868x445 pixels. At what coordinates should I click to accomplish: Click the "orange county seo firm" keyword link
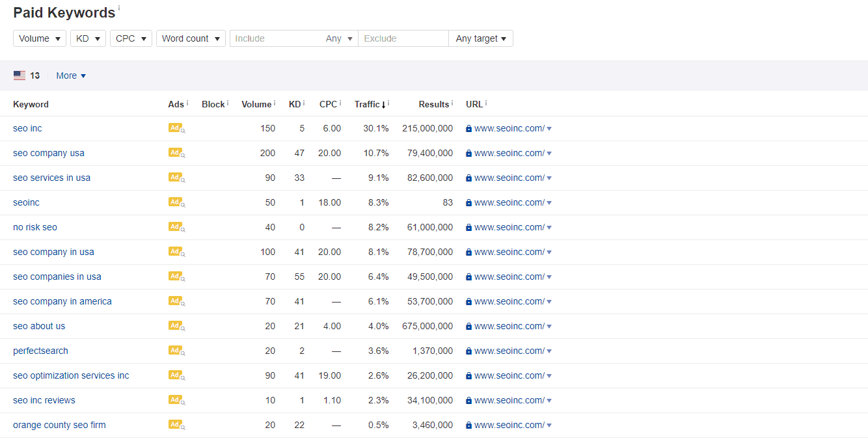(x=59, y=424)
